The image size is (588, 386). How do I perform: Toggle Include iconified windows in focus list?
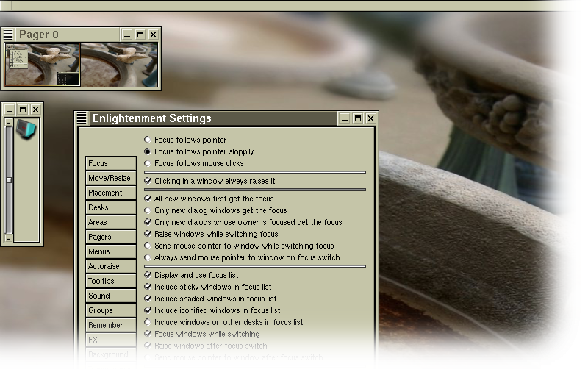pyautogui.click(x=212, y=310)
